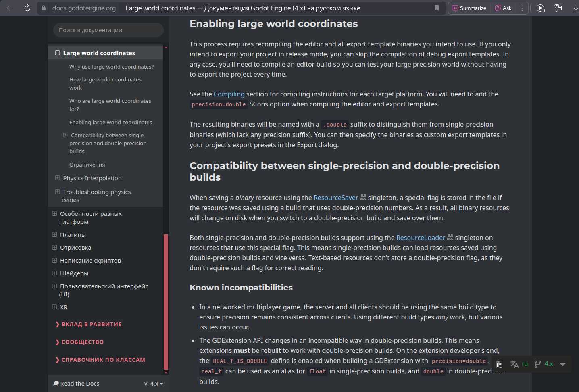Open Why use large world coordinates?

(111, 67)
